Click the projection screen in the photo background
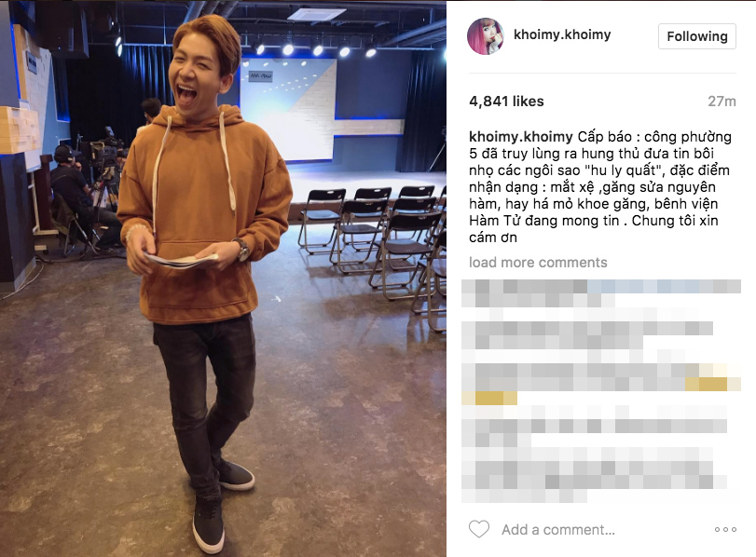 [288, 109]
